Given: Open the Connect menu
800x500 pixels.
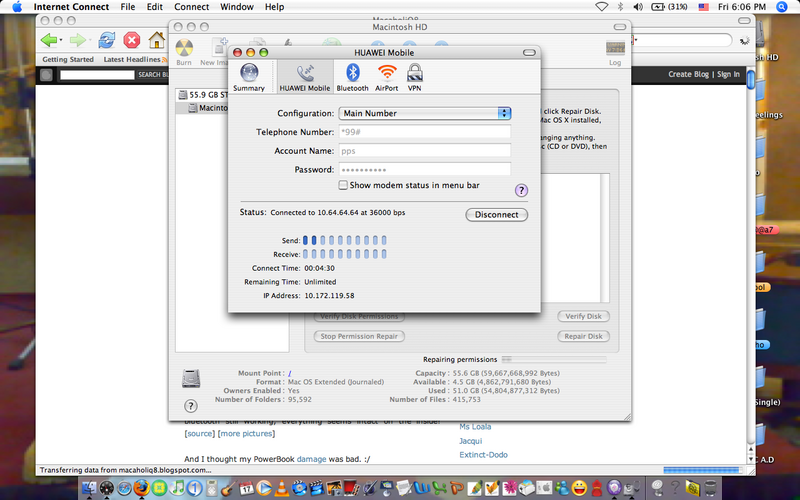Looking at the screenshot, I should [191, 7].
